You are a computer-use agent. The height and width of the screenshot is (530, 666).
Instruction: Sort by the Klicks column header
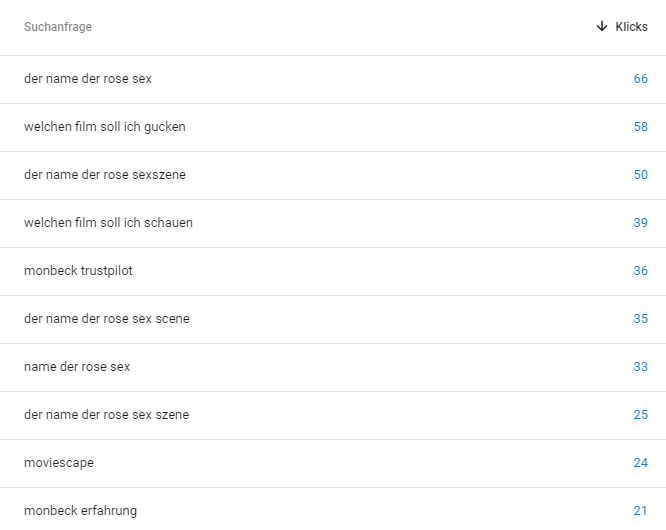(x=631, y=27)
